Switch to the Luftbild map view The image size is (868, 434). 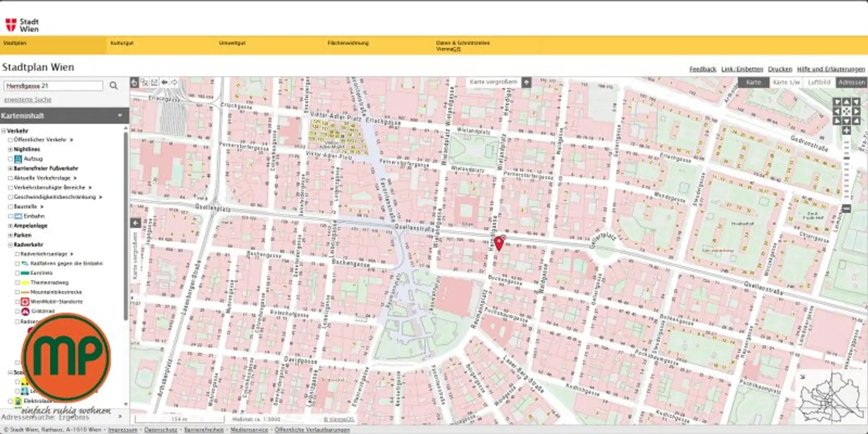point(819,82)
